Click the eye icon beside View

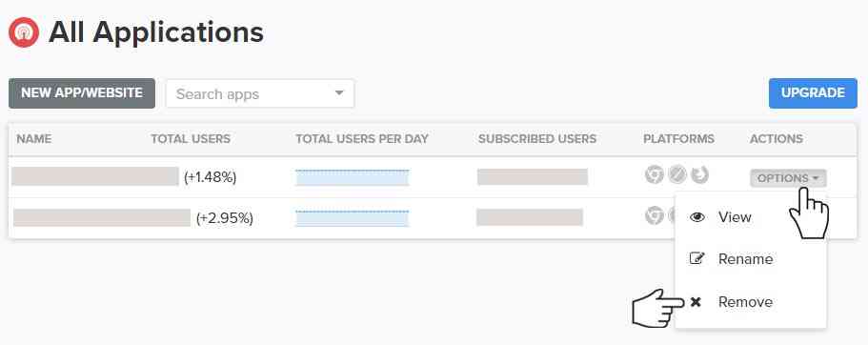pyautogui.click(x=696, y=217)
